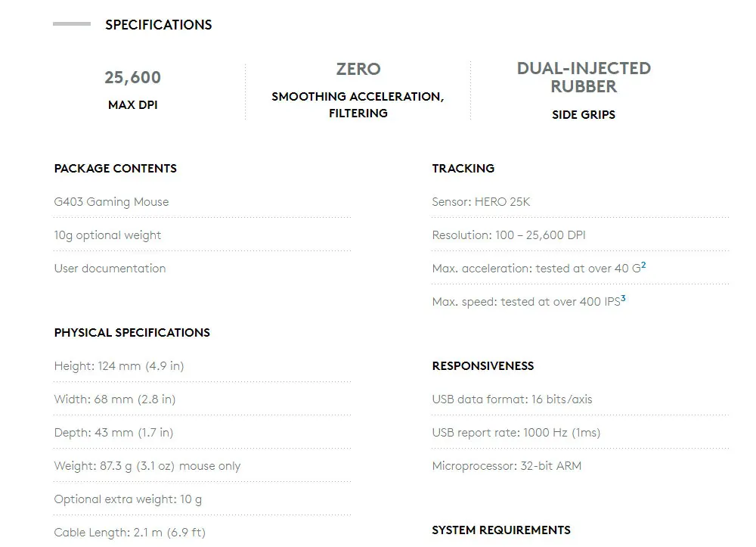This screenshot has width=756, height=547.
Task: Select the 25,600 Max DPI figure
Action: click(132, 78)
